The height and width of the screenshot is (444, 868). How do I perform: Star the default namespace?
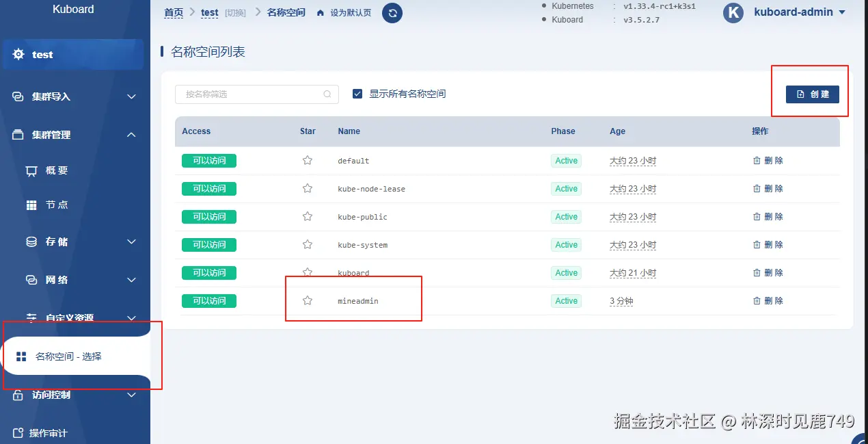coord(308,160)
